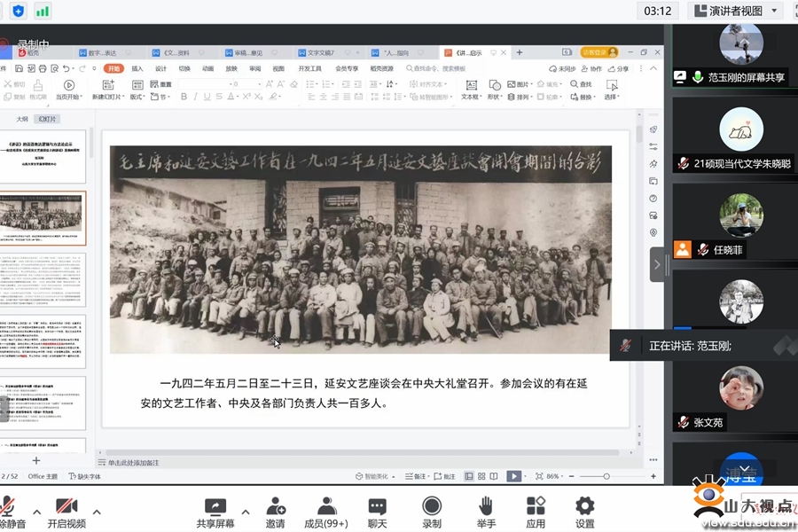Start slideshow from status bar play button

click(x=513, y=476)
